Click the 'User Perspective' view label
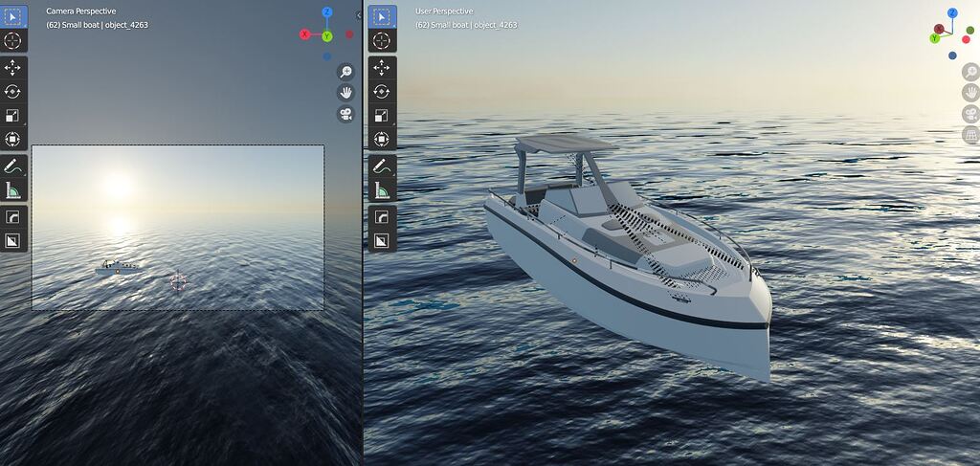 click(x=444, y=11)
